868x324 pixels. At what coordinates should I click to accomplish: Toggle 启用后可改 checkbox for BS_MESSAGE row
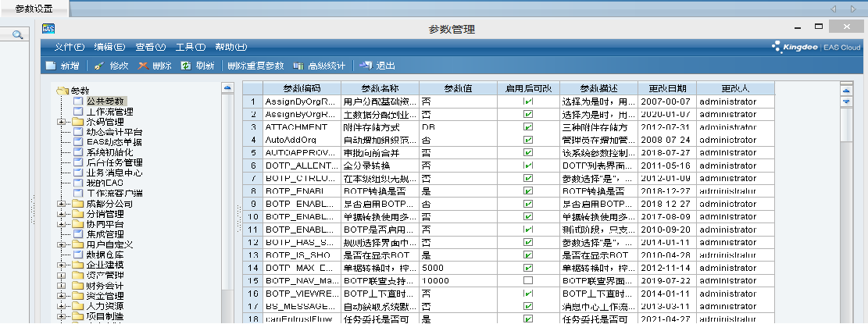pos(528,306)
